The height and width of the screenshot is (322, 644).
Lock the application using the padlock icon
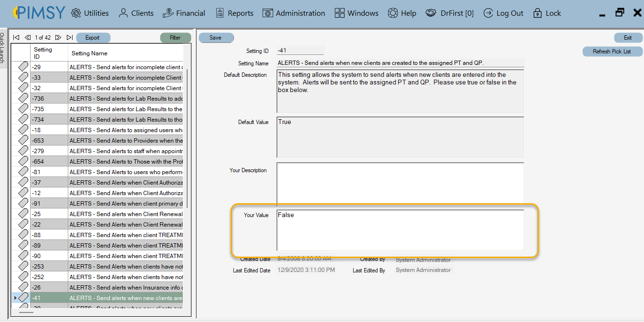(x=537, y=13)
